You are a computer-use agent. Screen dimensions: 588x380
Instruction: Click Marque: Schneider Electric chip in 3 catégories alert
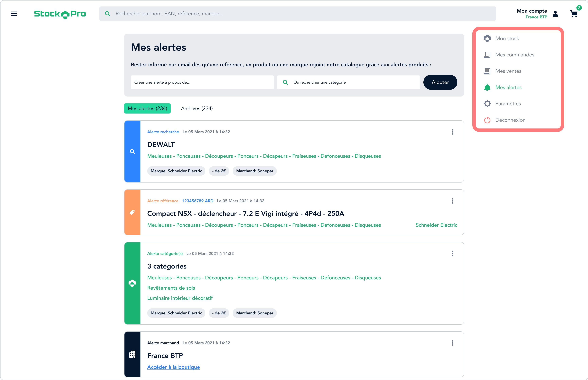[176, 313]
